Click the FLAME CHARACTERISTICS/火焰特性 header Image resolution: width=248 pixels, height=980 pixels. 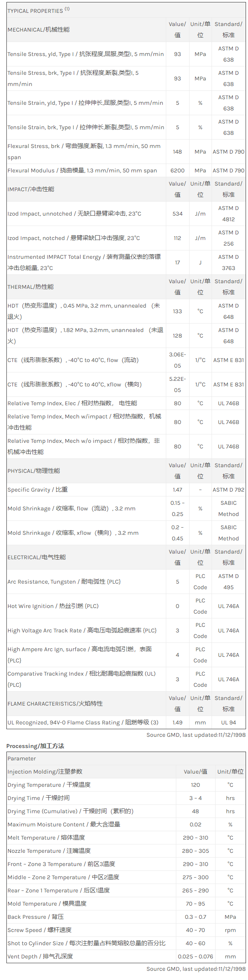pyautogui.click(x=55, y=704)
